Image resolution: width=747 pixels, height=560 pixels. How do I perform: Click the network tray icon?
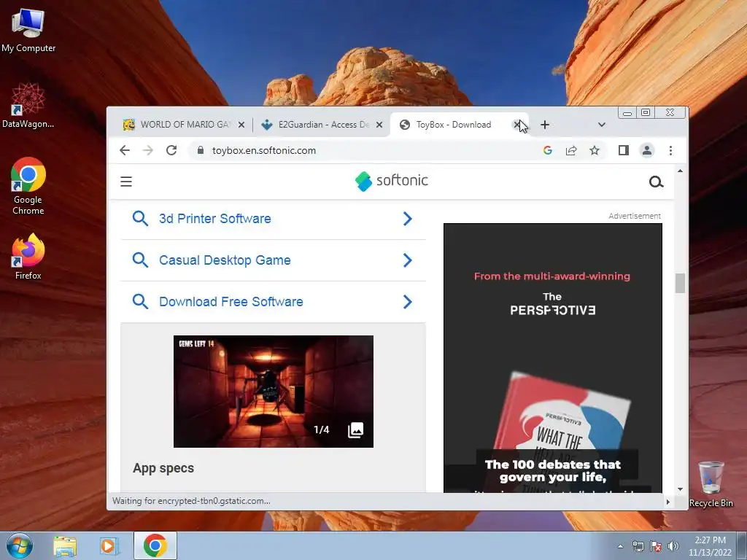[638, 546]
